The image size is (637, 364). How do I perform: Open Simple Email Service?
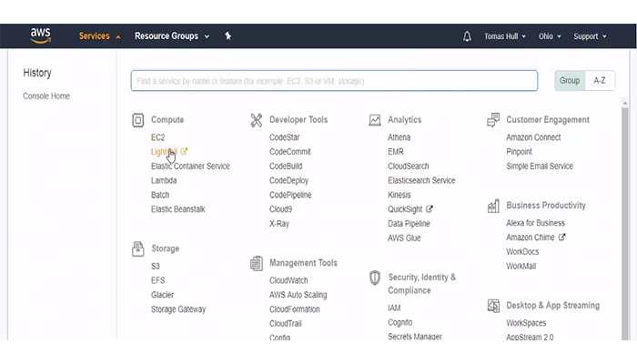point(540,167)
